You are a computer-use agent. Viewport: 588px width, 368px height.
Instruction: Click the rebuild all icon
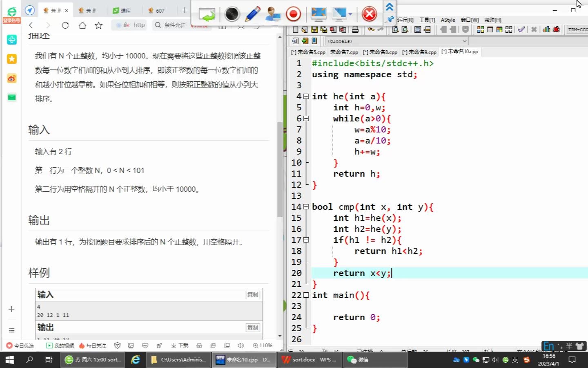[508, 29]
